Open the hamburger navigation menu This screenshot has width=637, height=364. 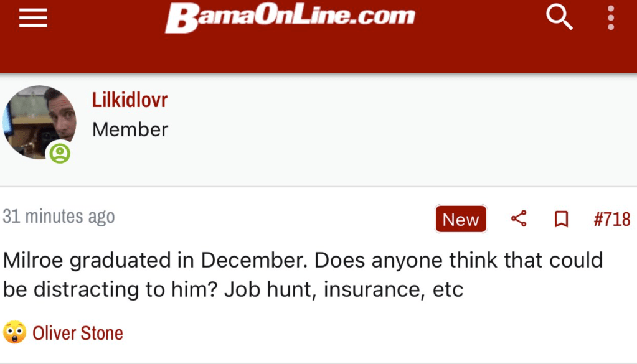[x=33, y=18]
